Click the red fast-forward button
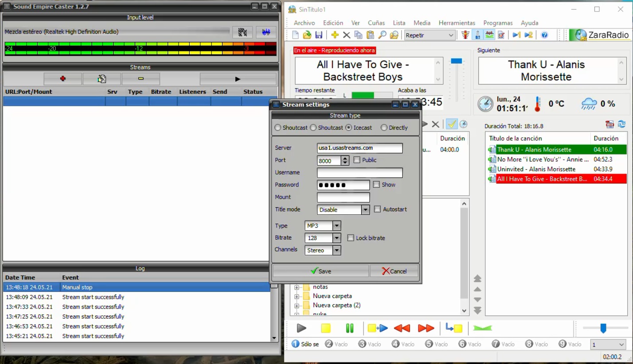This screenshot has width=633, height=364. [426, 328]
